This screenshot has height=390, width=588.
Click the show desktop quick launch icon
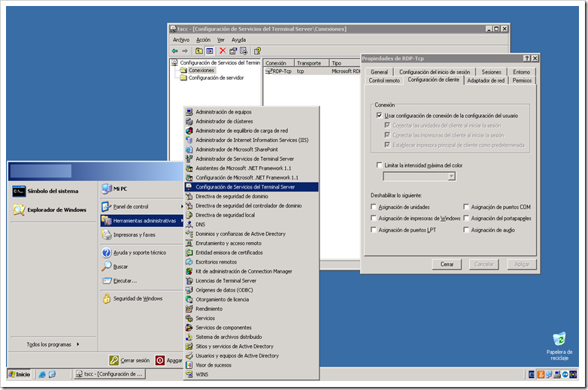coord(52,374)
